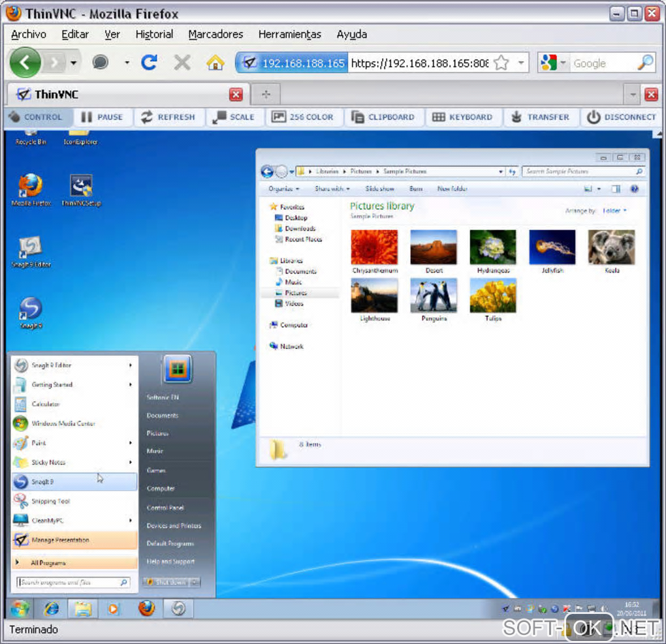
Task: Expand All Programs
Action: (x=74, y=563)
